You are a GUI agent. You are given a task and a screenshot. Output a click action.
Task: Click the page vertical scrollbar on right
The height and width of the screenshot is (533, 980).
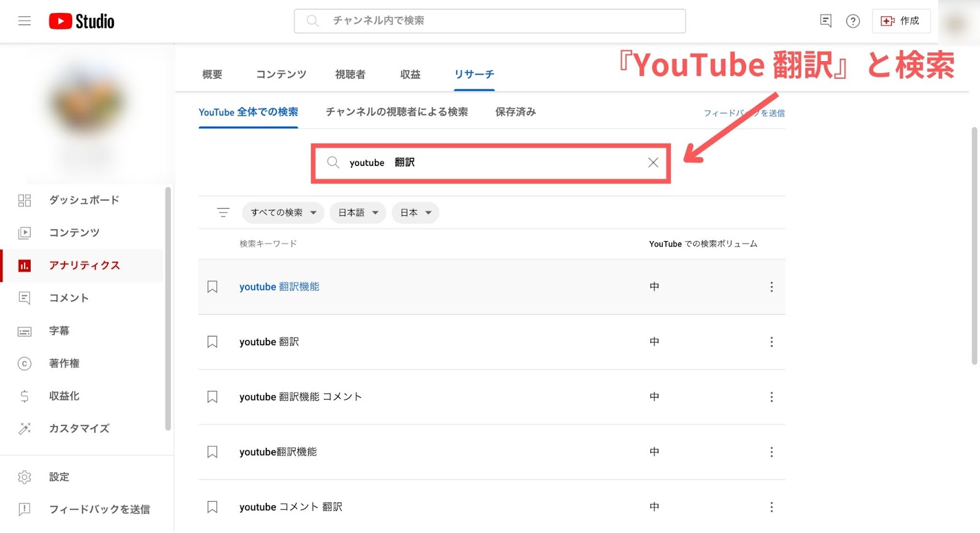tap(974, 246)
